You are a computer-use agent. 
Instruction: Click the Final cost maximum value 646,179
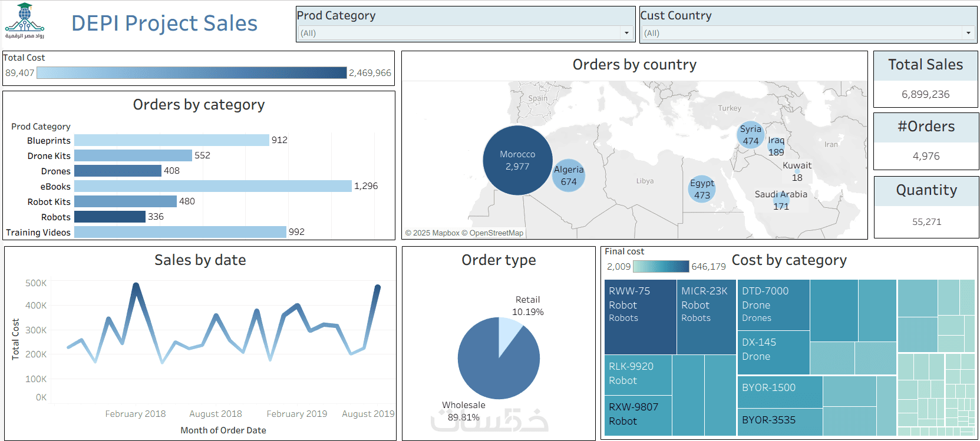point(708,267)
